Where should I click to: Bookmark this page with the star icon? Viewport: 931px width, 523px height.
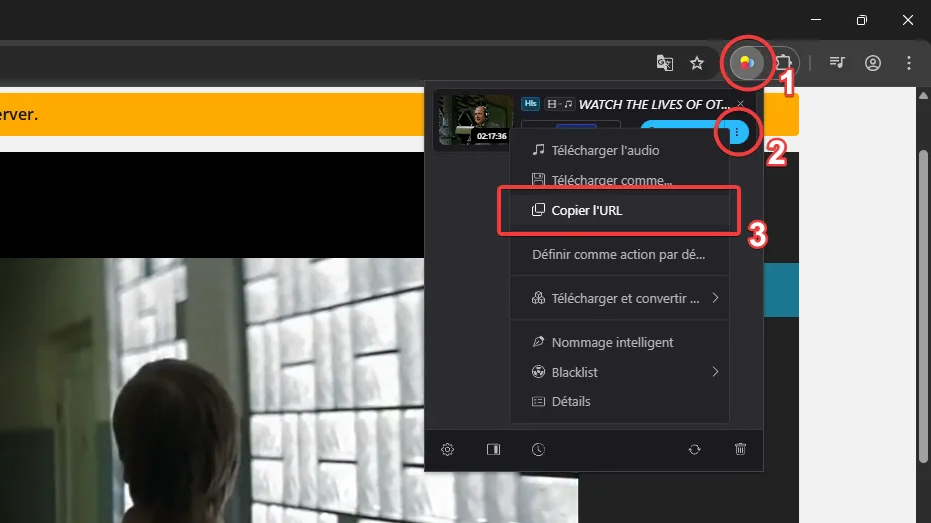tap(697, 63)
